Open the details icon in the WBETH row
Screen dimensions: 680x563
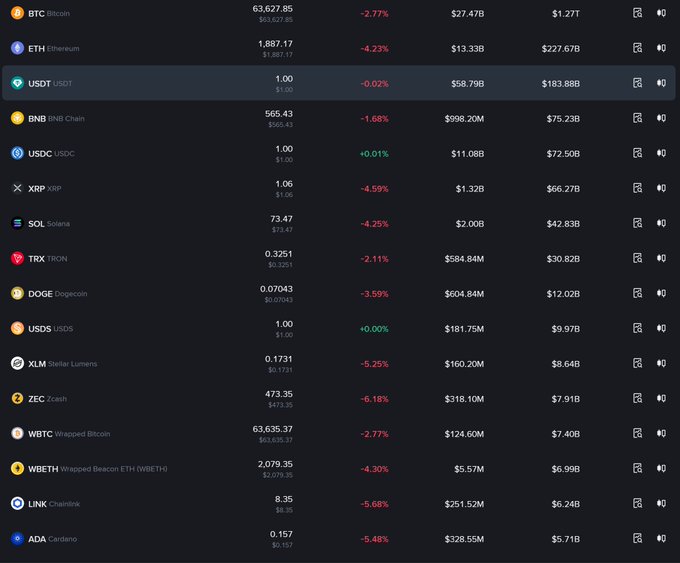(x=637, y=468)
